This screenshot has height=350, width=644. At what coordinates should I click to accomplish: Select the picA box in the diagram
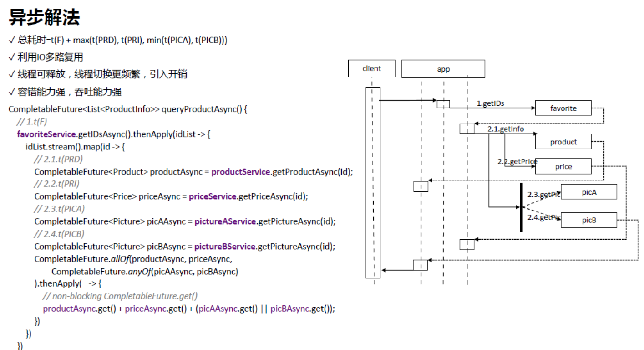tap(589, 192)
